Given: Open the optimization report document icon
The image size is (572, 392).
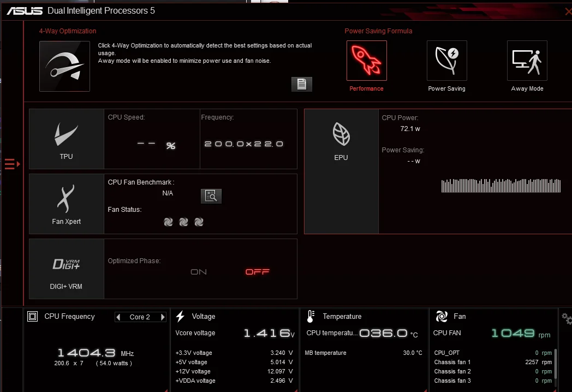Looking at the screenshot, I should click(302, 84).
